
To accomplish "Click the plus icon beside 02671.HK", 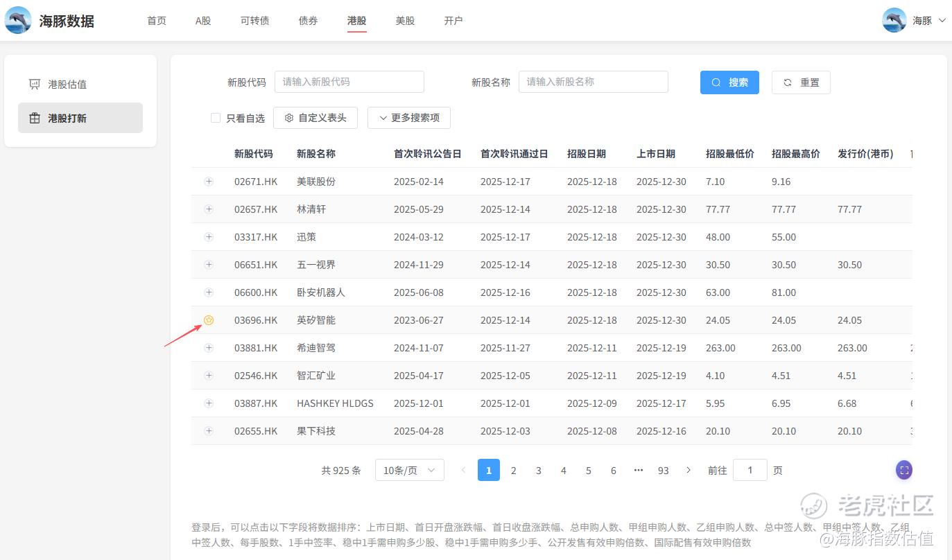I will click(x=209, y=182).
